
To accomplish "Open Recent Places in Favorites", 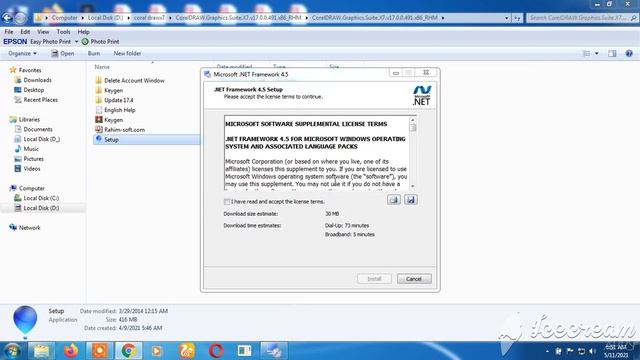I will 40,100.
